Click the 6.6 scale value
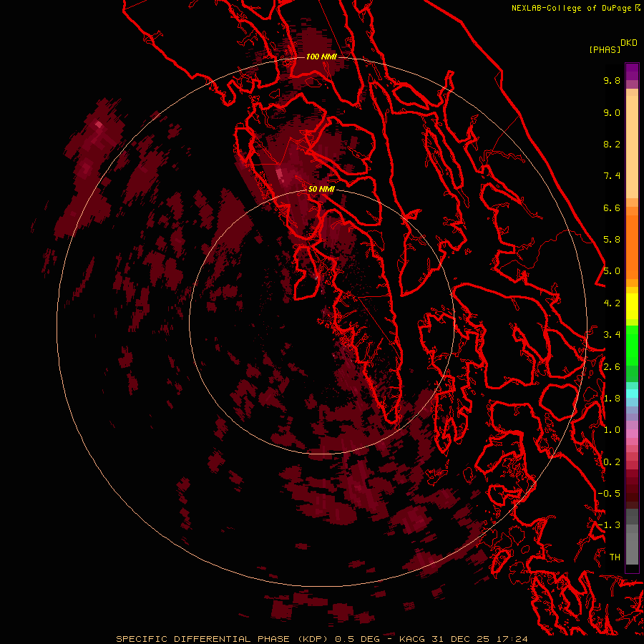644x644 pixels. pos(612,208)
